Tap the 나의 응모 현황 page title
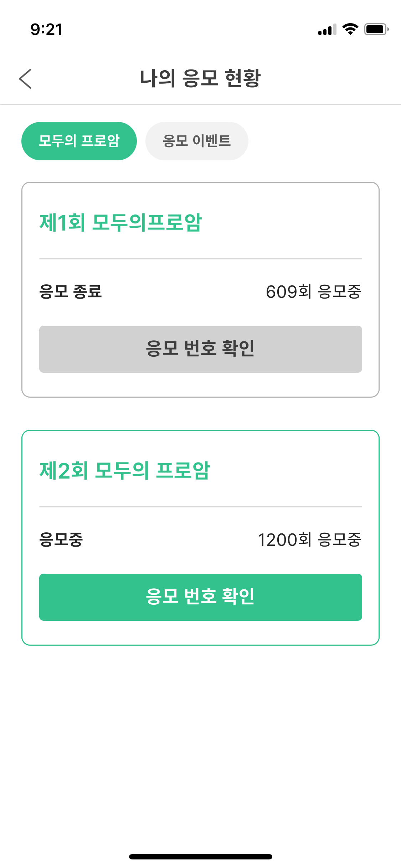Viewport: 401px width, 868px height. click(x=200, y=78)
